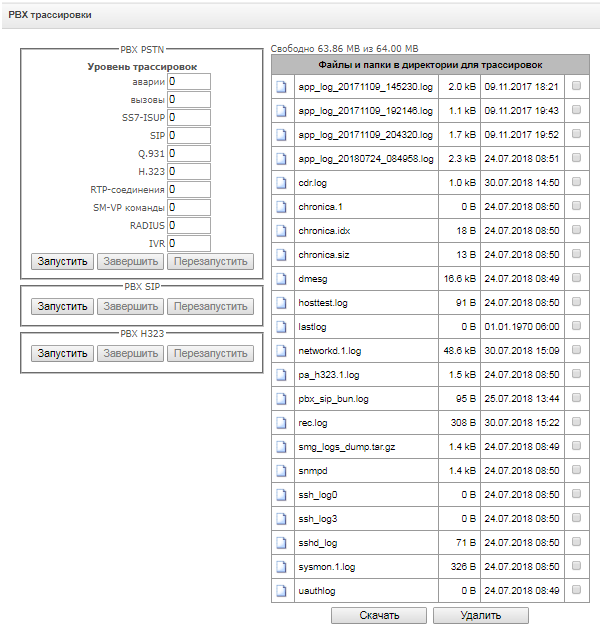Click the file icon next to pa_h323.1.log

(281, 375)
